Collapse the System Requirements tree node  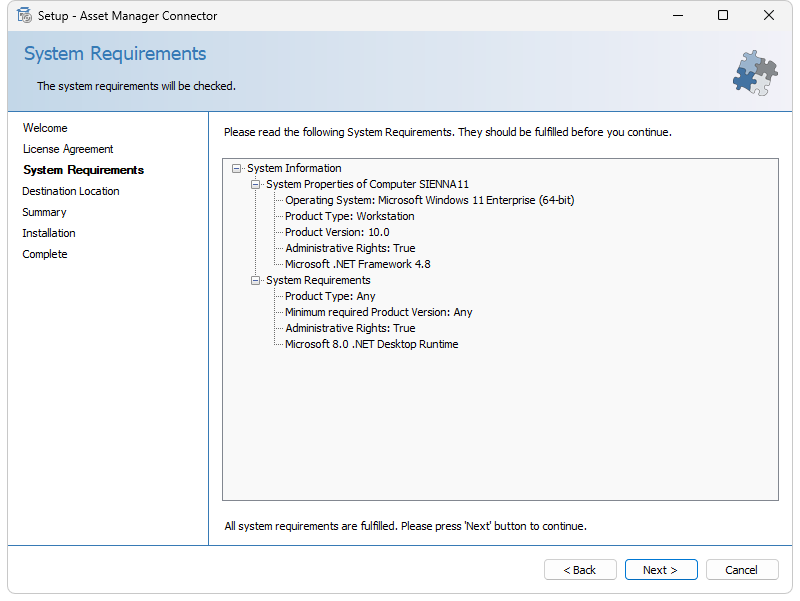tap(255, 280)
